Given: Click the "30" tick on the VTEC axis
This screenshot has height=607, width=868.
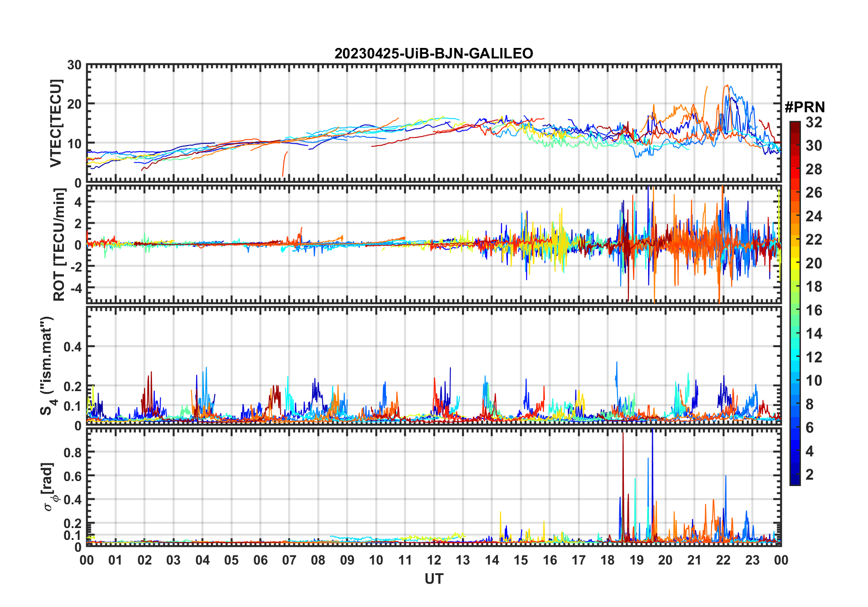Looking at the screenshot, I should pos(74,65).
